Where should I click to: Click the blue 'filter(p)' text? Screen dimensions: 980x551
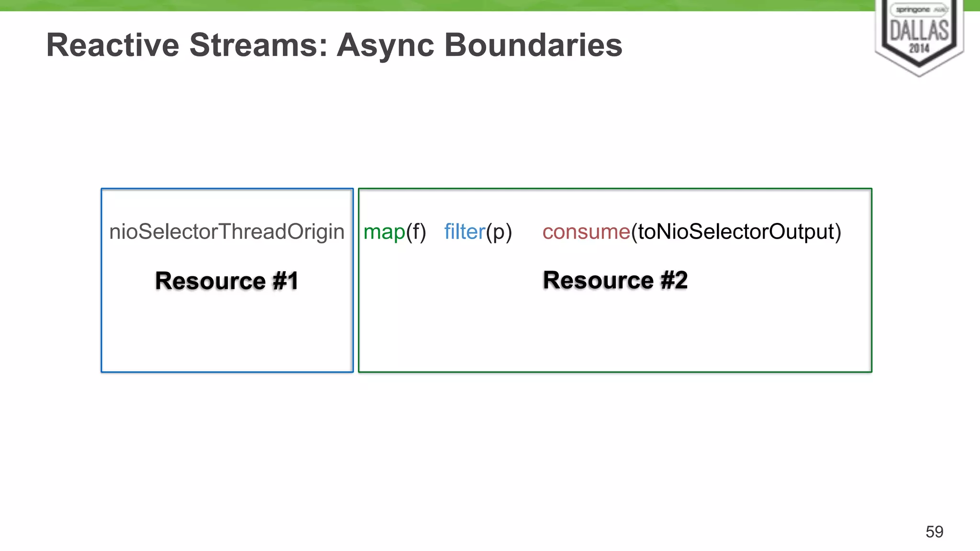[478, 232]
